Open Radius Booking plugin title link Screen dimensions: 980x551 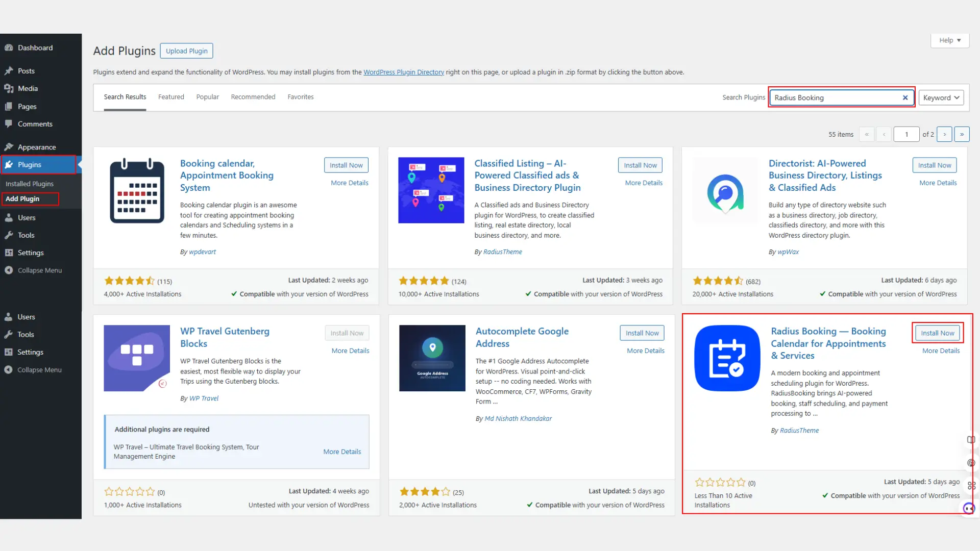pos(828,343)
